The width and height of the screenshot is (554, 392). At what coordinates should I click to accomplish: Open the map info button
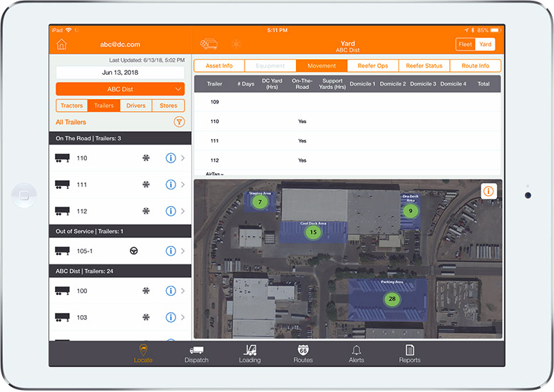pos(488,192)
